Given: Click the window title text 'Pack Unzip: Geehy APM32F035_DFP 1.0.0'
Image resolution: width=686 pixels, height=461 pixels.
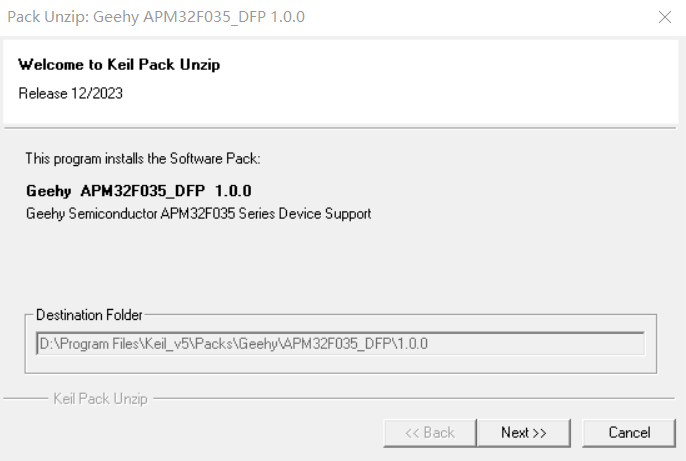Looking at the screenshot, I should pyautogui.click(x=155, y=17).
